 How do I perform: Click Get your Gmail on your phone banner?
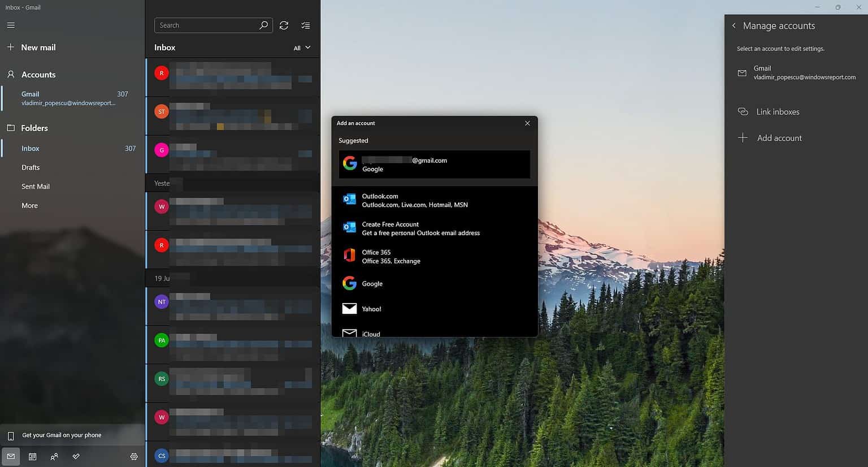click(x=62, y=435)
